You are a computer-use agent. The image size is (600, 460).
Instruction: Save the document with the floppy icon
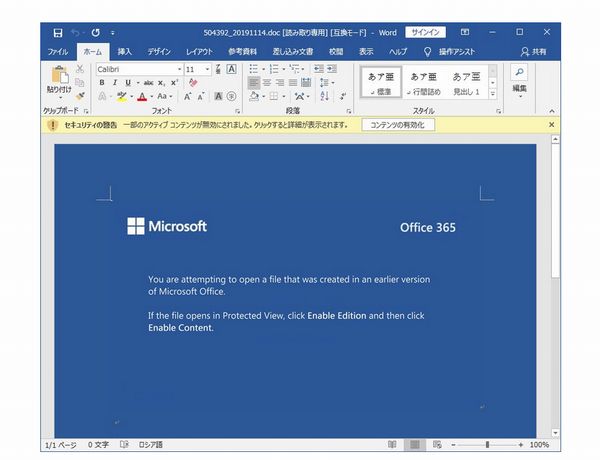coord(57,33)
